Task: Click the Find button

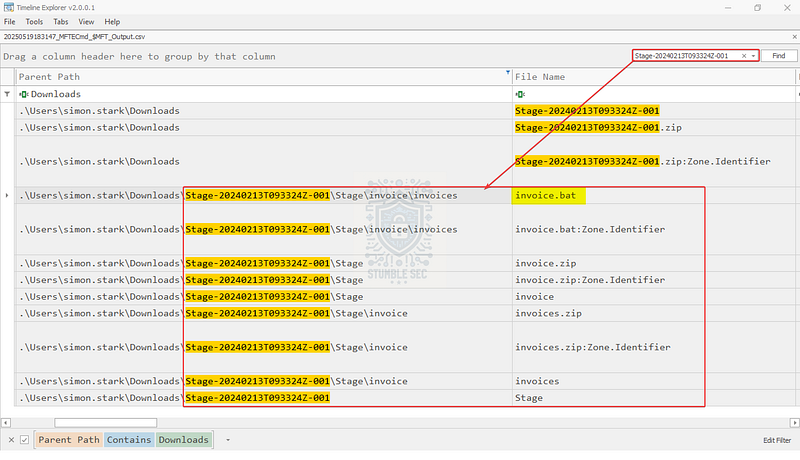Action: [x=779, y=56]
